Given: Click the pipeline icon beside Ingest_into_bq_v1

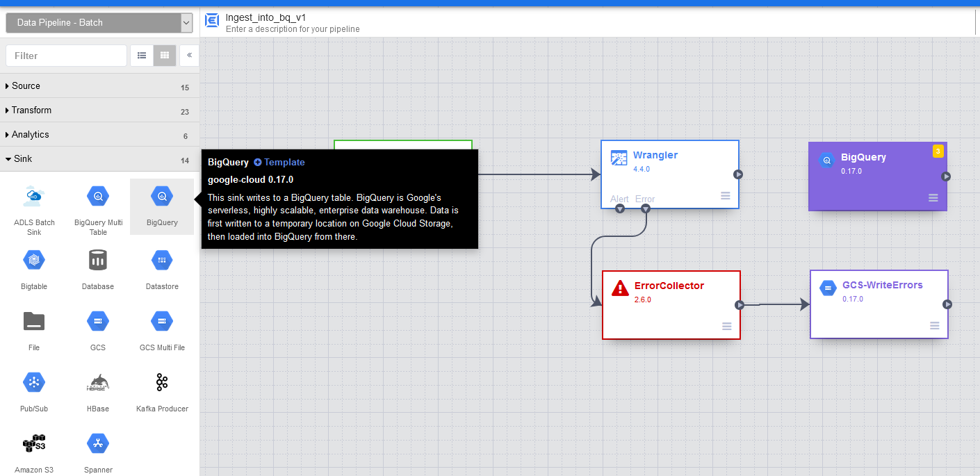Looking at the screenshot, I should tap(212, 21).
